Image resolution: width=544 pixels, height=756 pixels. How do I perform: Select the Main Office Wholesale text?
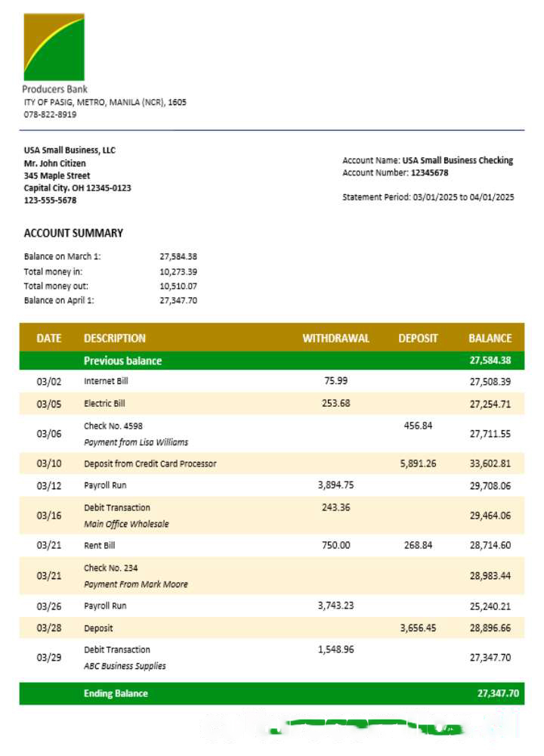pos(126,524)
